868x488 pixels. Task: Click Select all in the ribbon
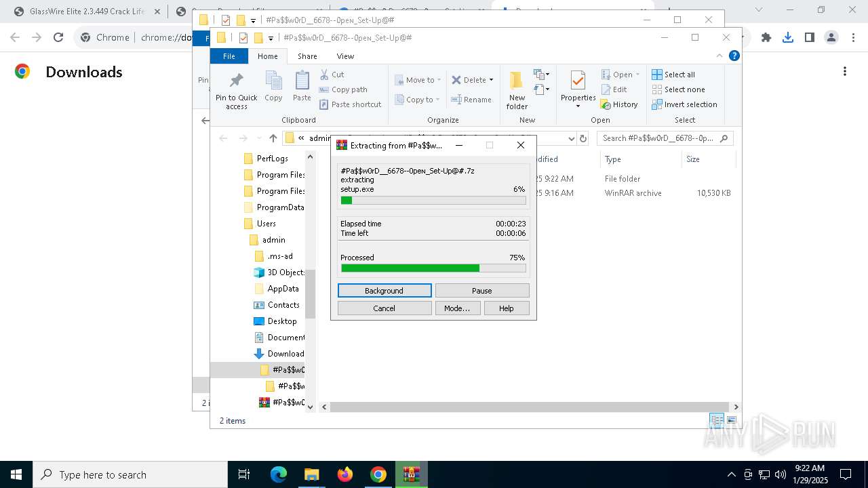[673, 75]
